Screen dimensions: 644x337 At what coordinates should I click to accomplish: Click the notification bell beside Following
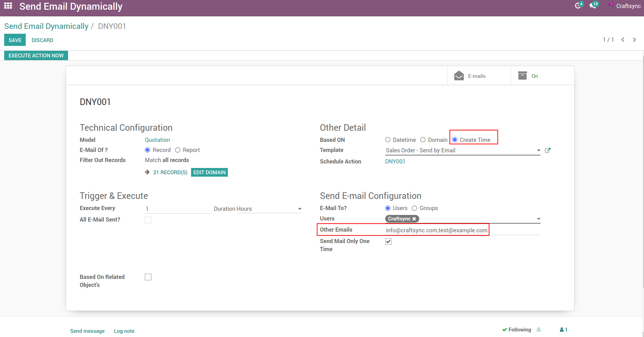pos(538,330)
